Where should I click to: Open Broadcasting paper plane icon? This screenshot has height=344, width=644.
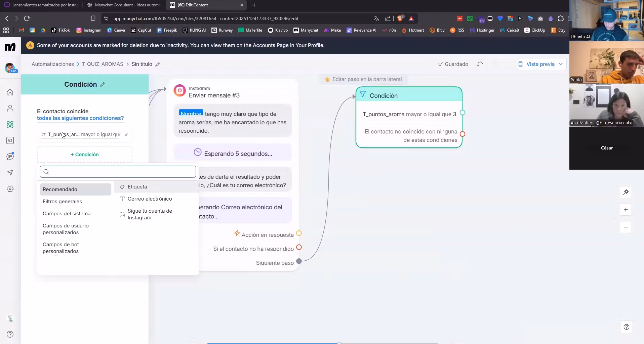10,173
